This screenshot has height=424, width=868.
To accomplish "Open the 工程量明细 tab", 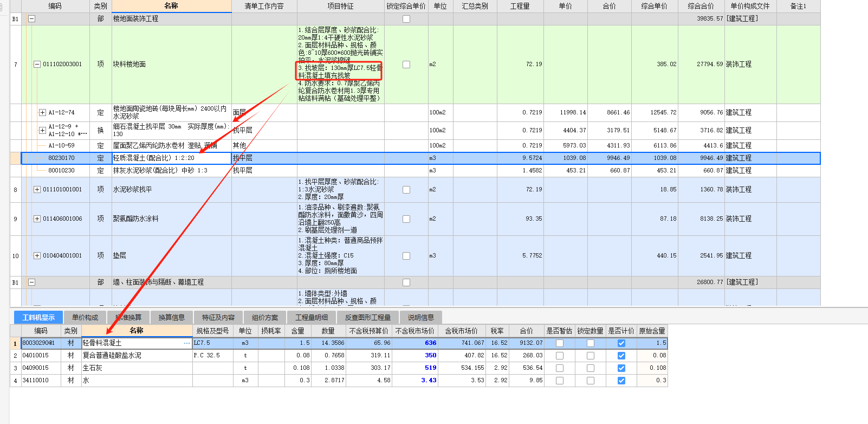I will point(312,317).
